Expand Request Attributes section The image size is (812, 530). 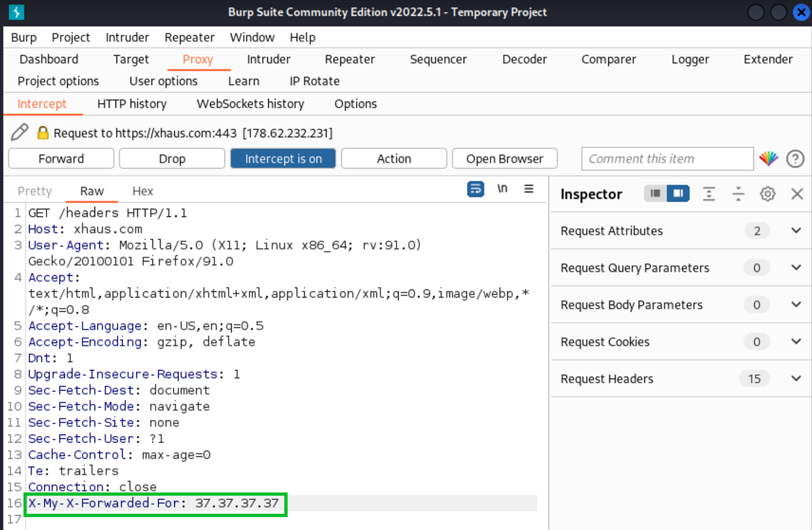click(x=796, y=231)
